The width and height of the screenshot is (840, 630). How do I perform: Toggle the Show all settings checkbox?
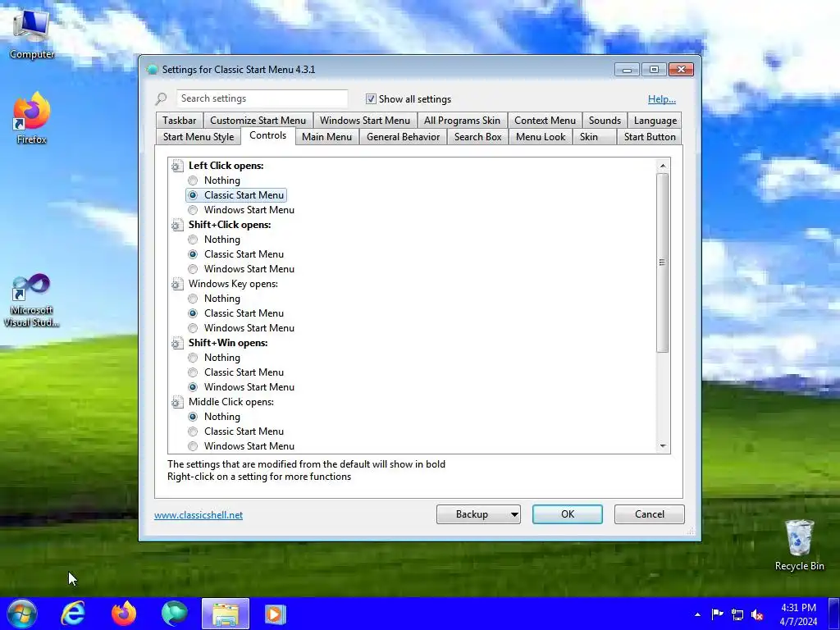pos(371,99)
